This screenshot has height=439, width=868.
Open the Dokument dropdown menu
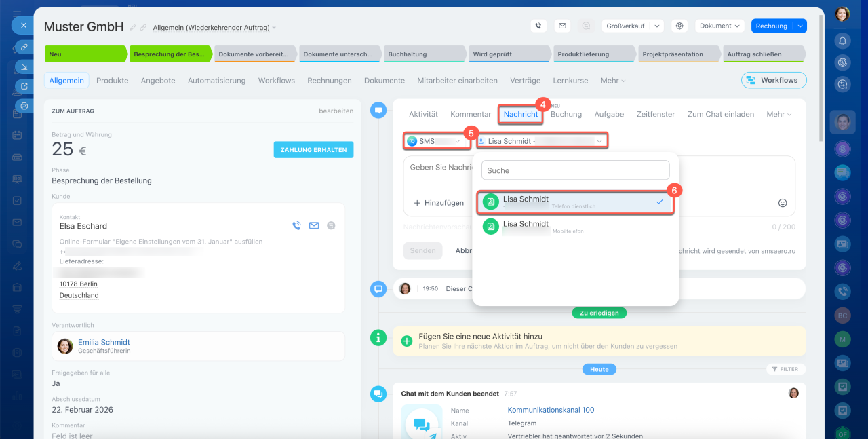point(719,26)
